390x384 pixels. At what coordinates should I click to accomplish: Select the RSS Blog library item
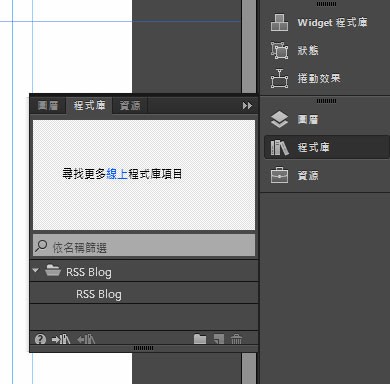click(x=144, y=294)
